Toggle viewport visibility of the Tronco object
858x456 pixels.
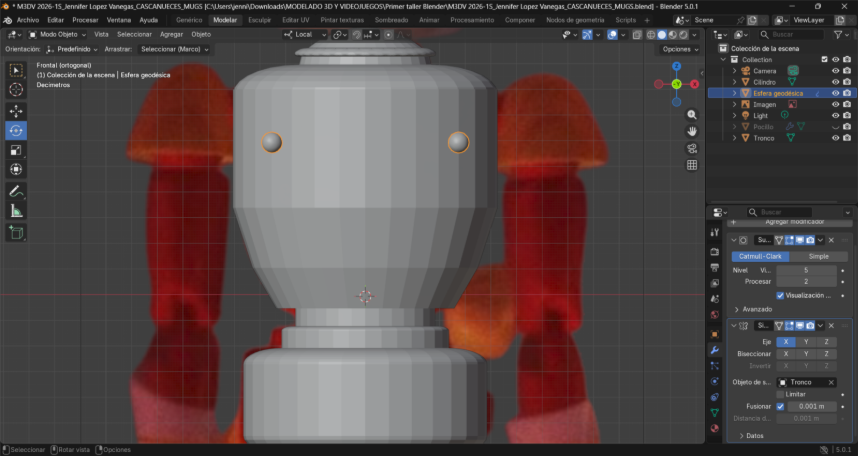point(835,138)
